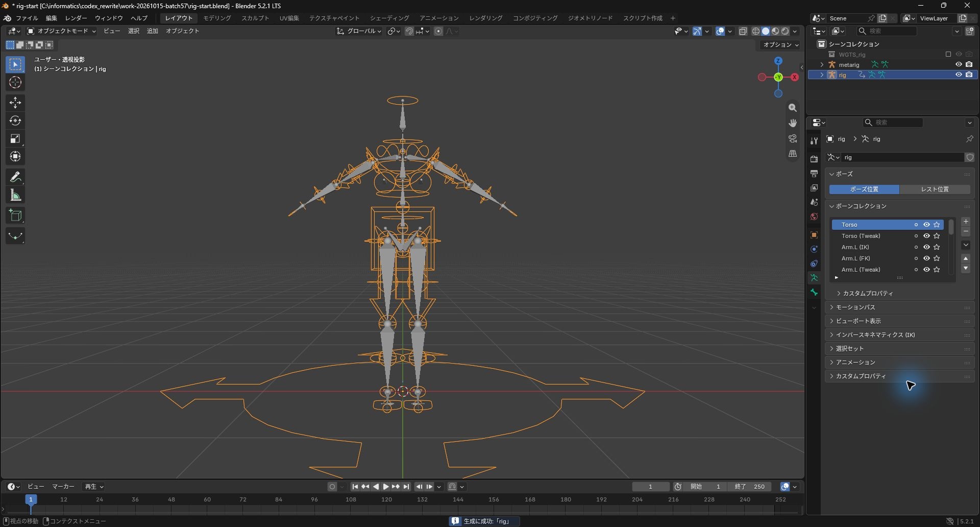The image size is (980, 527).
Task: Choose the Annotate pencil tool
Action: [15, 177]
